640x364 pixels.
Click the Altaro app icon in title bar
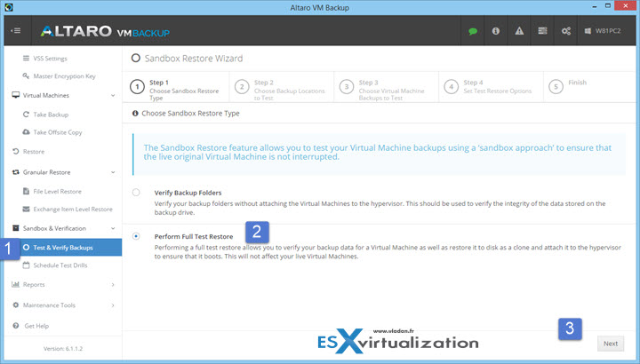tap(9, 7)
